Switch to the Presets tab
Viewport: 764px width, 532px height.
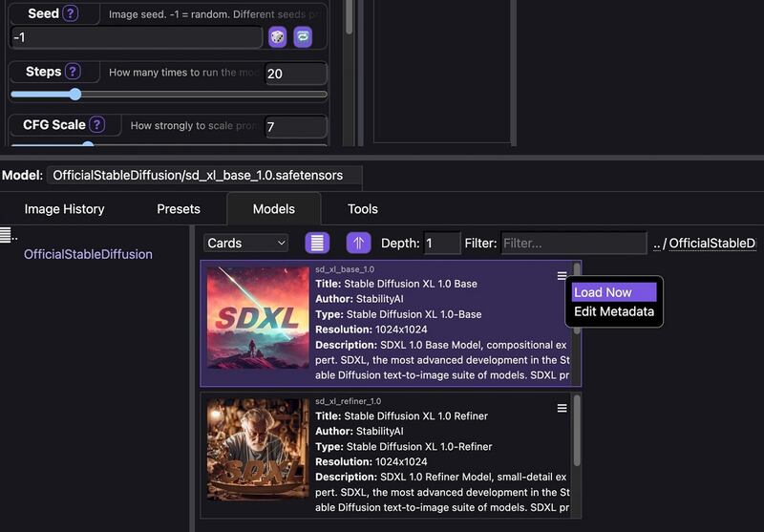click(x=179, y=209)
